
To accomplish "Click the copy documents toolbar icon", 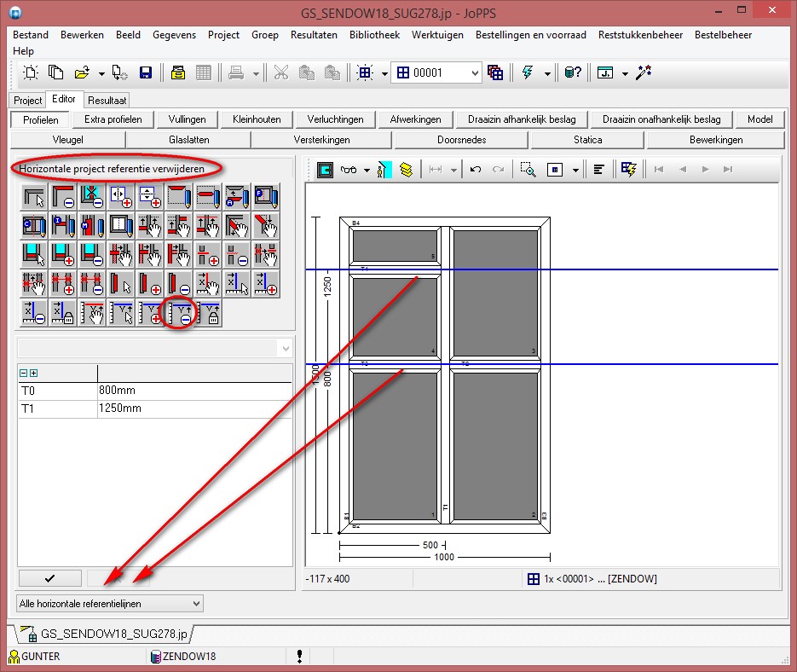I will (x=55, y=72).
